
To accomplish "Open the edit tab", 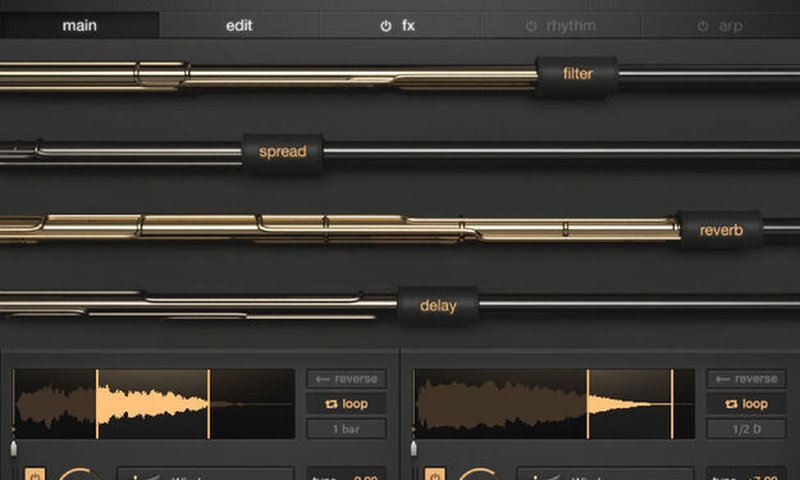I will click(x=239, y=25).
